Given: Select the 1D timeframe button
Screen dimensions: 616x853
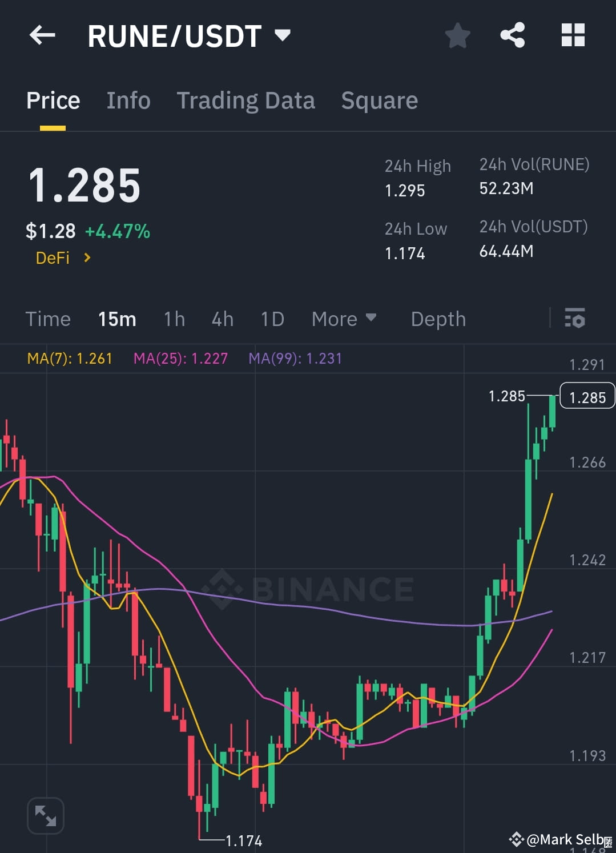Looking at the screenshot, I should tap(272, 319).
